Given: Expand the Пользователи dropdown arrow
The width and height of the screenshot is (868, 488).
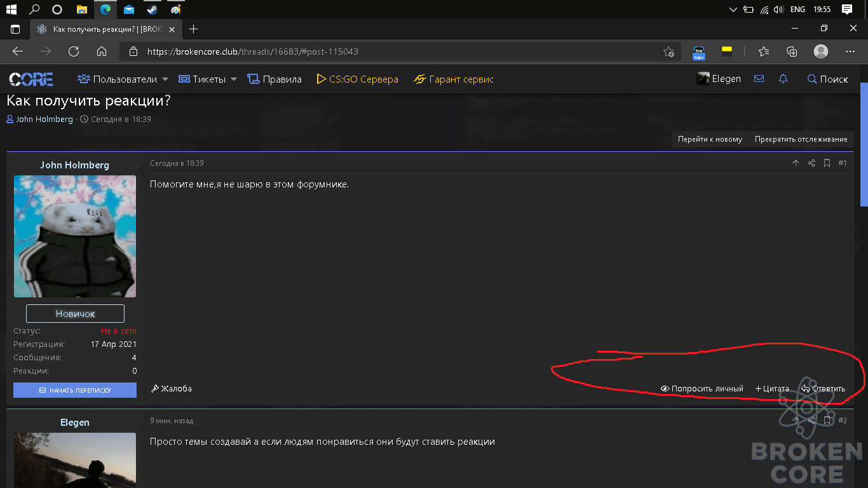Looking at the screenshot, I should pyautogui.click(x=165, y=79).
